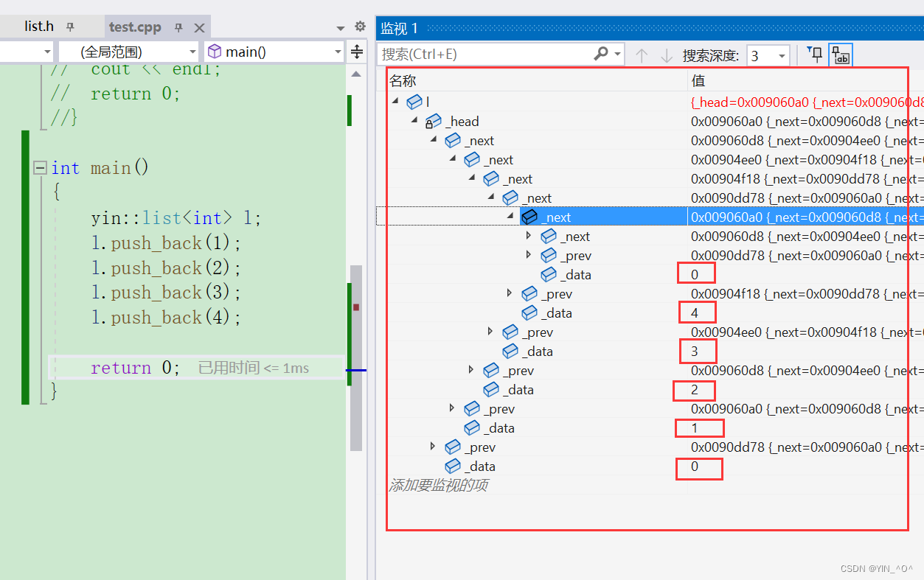Image resolution: width=924 pixels, height=580 pixels.
Task: Click the code line l.push_back(1);
Action: [167, 243]
